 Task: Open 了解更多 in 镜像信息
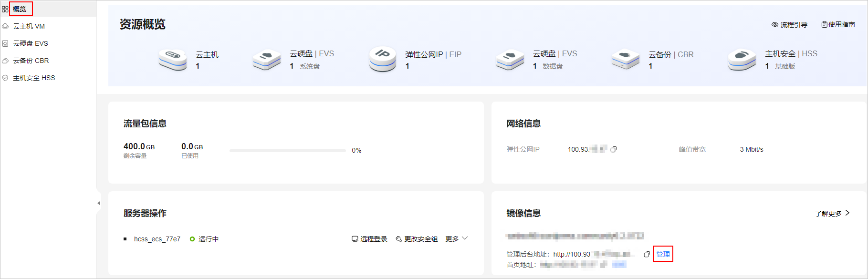(x=828, y=213)
